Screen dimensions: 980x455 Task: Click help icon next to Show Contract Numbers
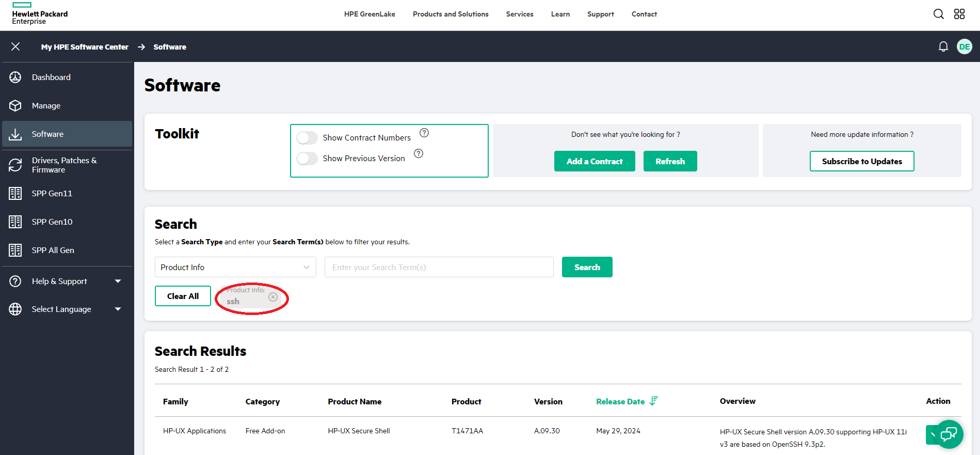pos(424,133)
